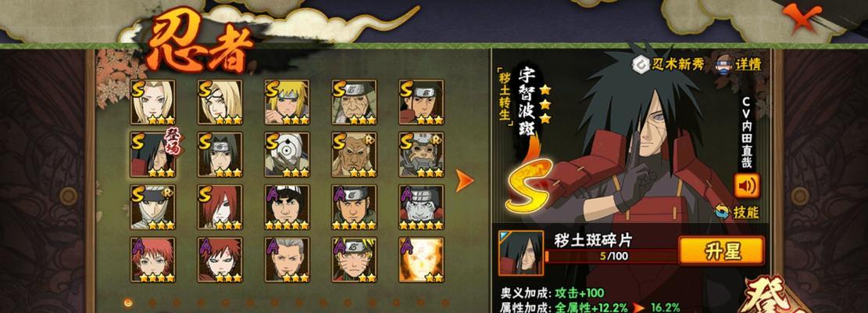Close the ninja screen with X
868x313 pixels.
coord(798,16)
